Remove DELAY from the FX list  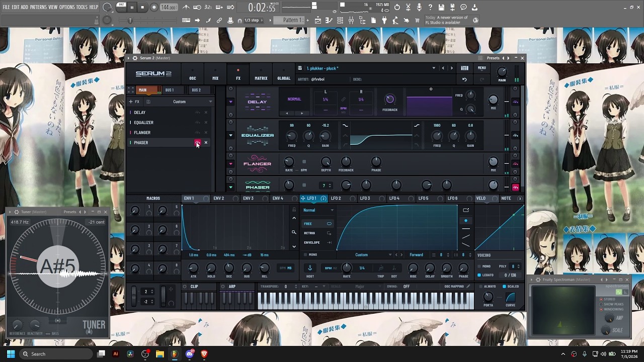click(x=206, y=113)
